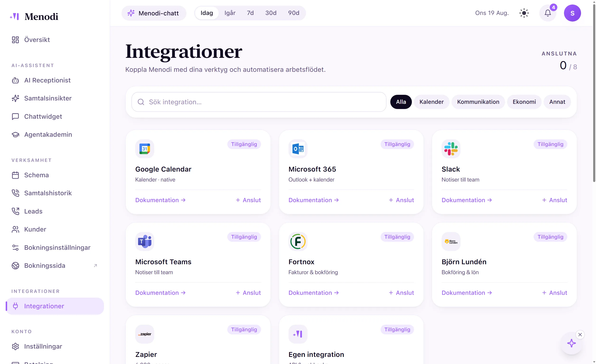The image size is (596, 364).
Task: Open the Menodi logo home link
Action: [34, 16]
